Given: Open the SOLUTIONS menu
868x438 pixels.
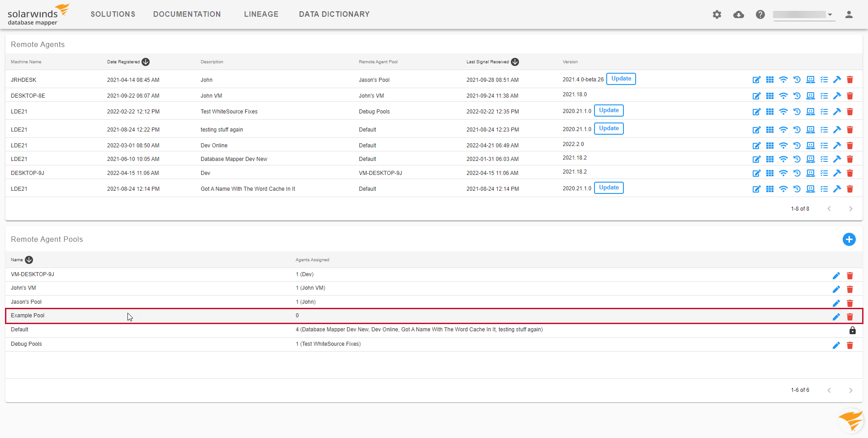Looking at the screenshot, I should coord(113,14).
